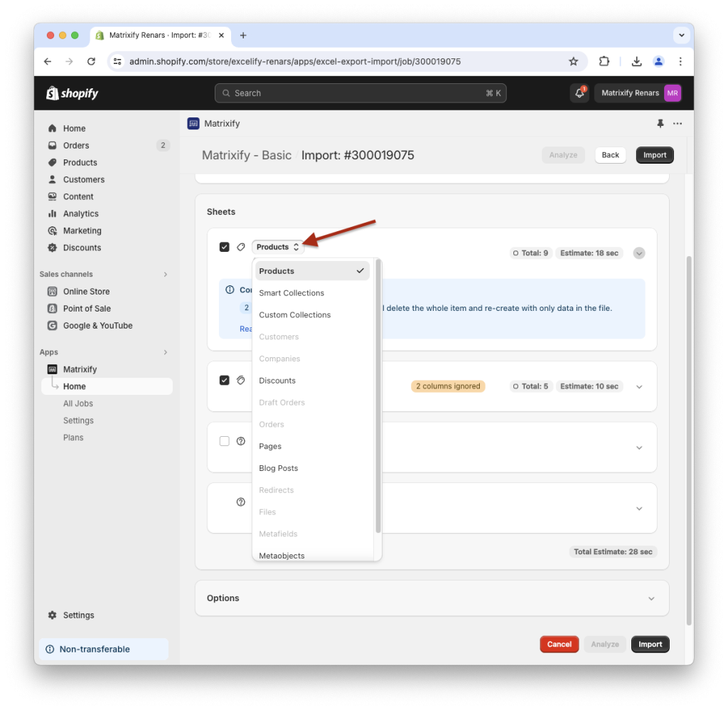Viewport: 728px width, 710px height.
Task: Click the Discounts icon in the sidebar
Action: point(51,248)
